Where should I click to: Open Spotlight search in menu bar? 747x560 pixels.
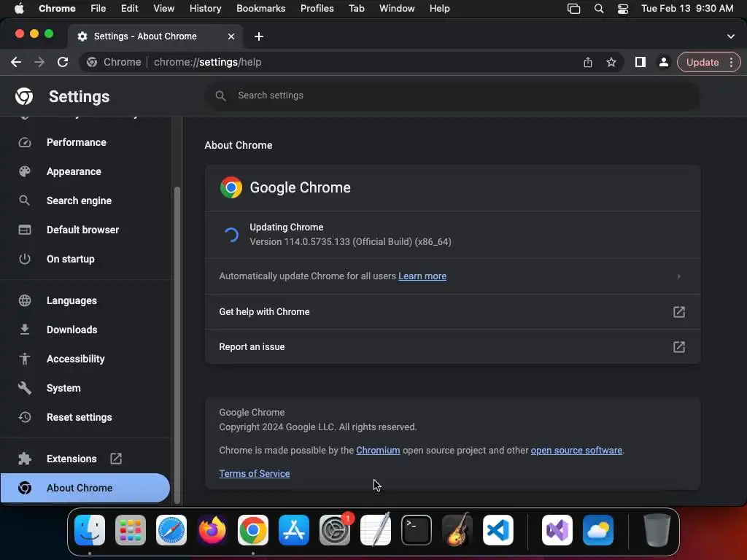pos(599,9)
